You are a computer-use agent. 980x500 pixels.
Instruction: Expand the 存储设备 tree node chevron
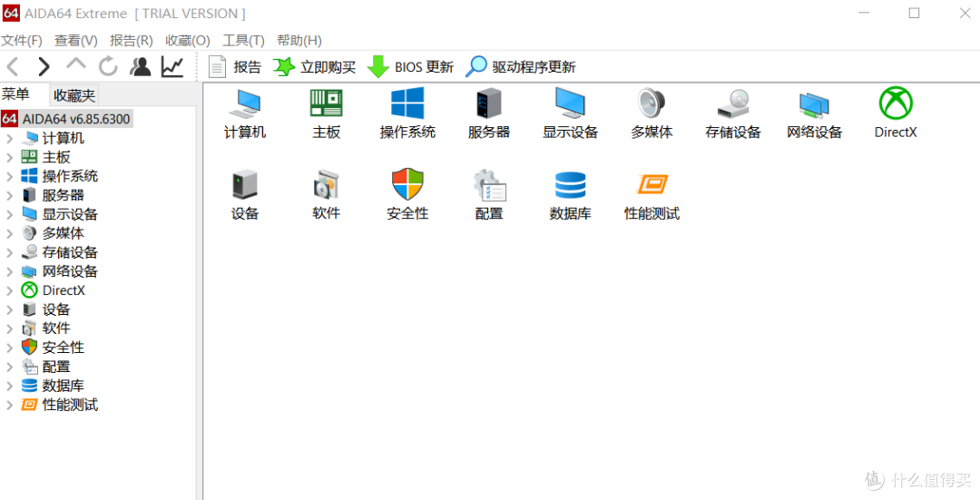[x=9, y=252]
